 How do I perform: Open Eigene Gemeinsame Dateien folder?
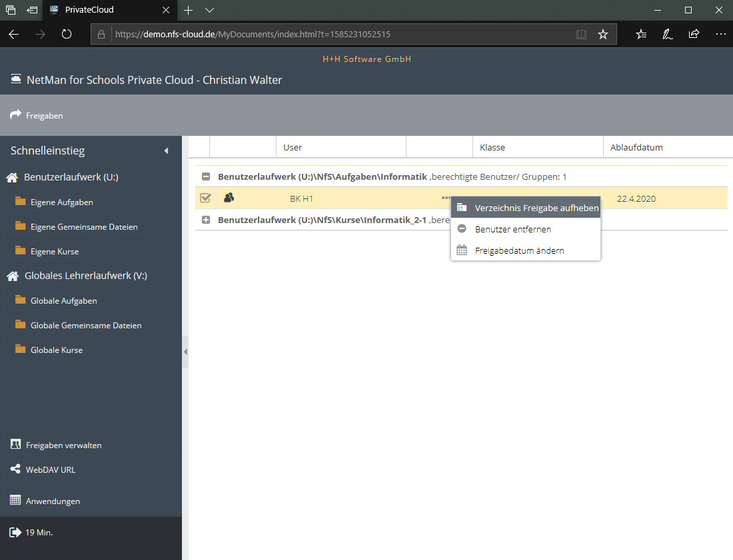91,226
